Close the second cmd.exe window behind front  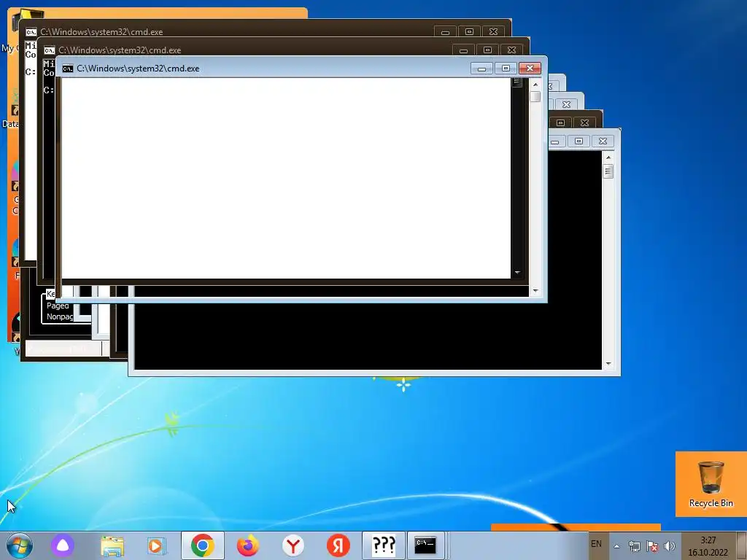[511, 50]
